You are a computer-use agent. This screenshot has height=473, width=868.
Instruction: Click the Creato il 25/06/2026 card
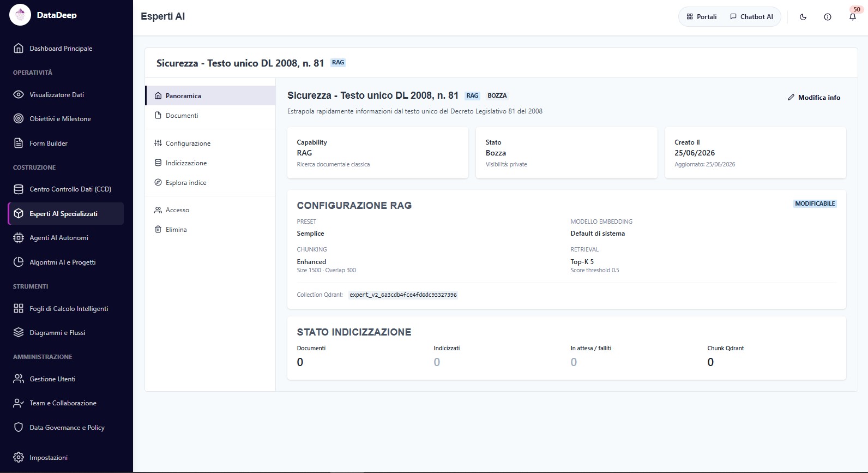[x=756, y=153]
